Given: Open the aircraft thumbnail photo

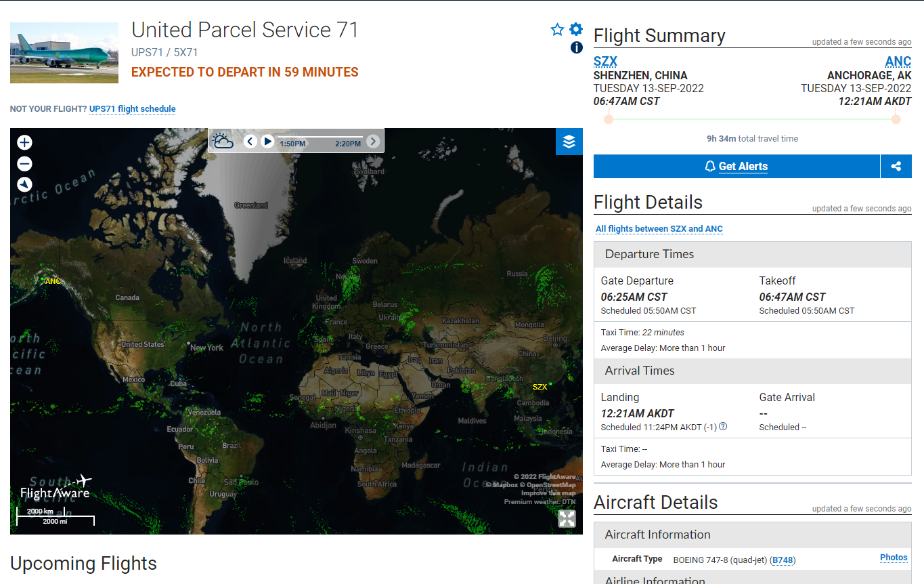Looking at the screenshot, I should (64, 53).
